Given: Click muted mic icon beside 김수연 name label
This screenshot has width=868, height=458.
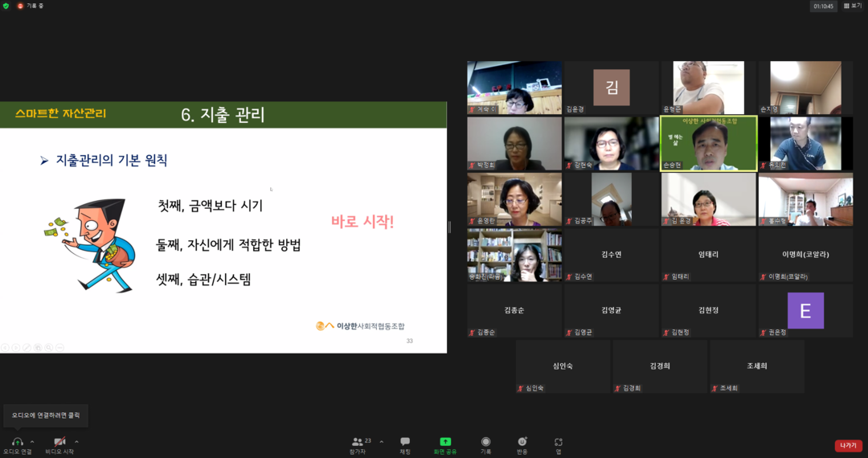Looking at the screenshot, I should click(x=569, y=276).
